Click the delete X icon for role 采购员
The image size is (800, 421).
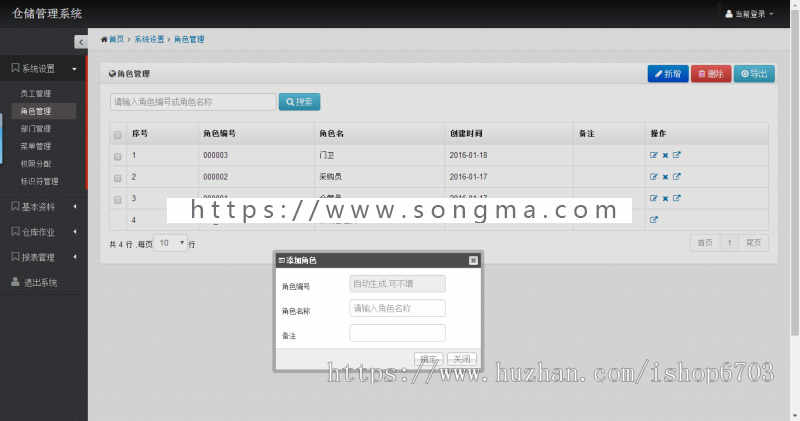(x=665, y=177)
